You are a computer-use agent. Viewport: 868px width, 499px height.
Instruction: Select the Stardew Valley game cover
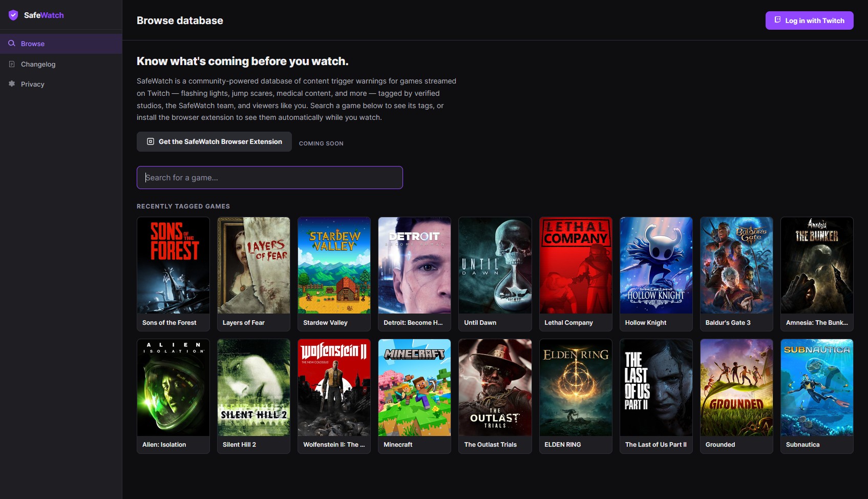pyautogui.click(x=334, y=265)
